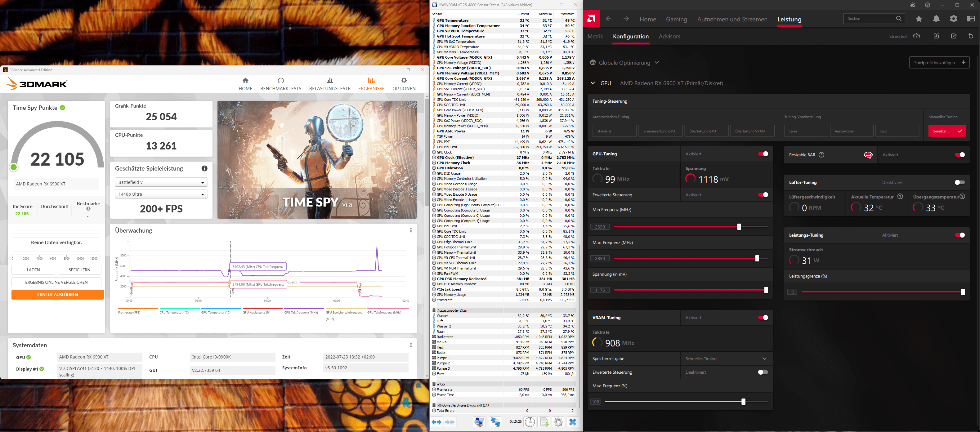Viewport: 980px width, 432px height.
Task: Open Speicherzeitgabe Schnelles Timing dropdown
Action: [726, 359]
